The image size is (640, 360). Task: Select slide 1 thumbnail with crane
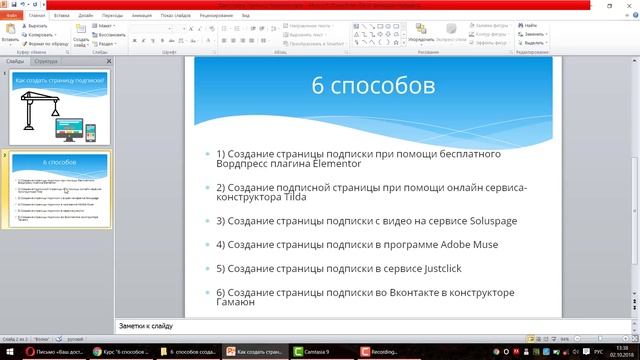(x=60, y=107)
